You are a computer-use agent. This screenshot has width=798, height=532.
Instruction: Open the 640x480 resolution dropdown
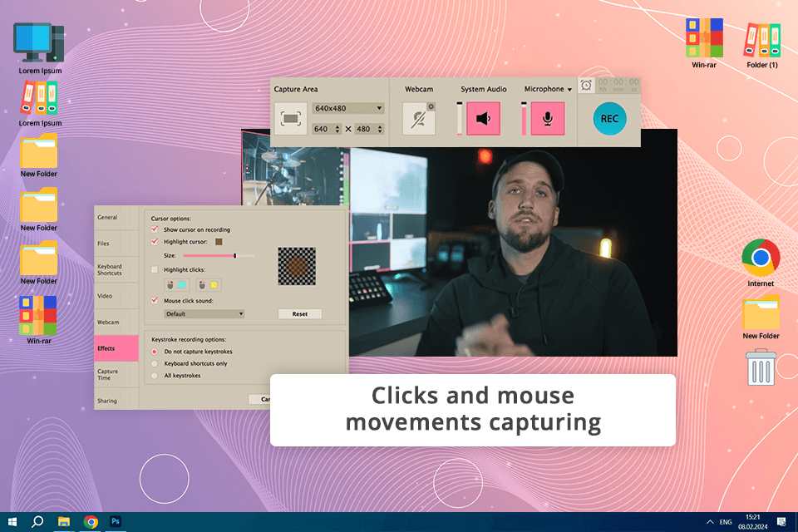347,108
